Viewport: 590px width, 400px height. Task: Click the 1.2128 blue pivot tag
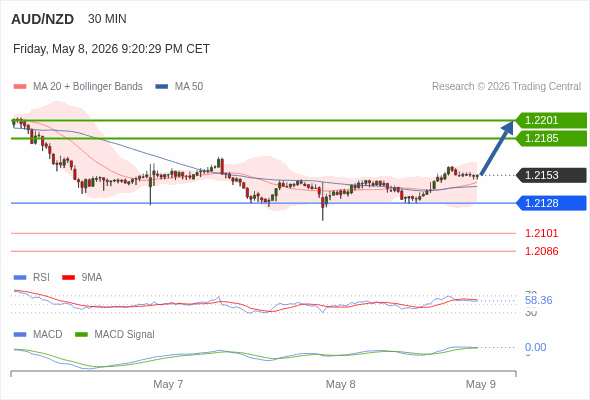click(x=551, y=203)
